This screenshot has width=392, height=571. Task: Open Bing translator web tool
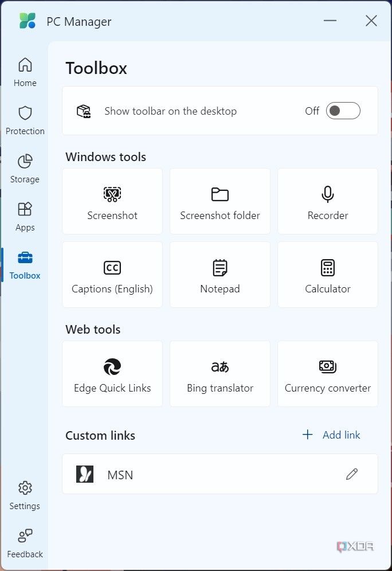[x=220, y=374]
